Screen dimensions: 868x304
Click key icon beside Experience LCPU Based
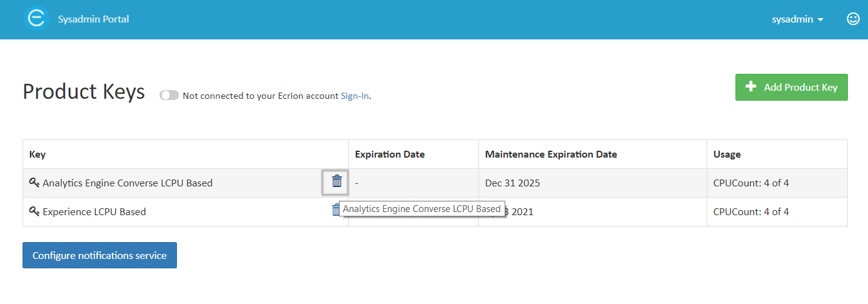(34, 211)
